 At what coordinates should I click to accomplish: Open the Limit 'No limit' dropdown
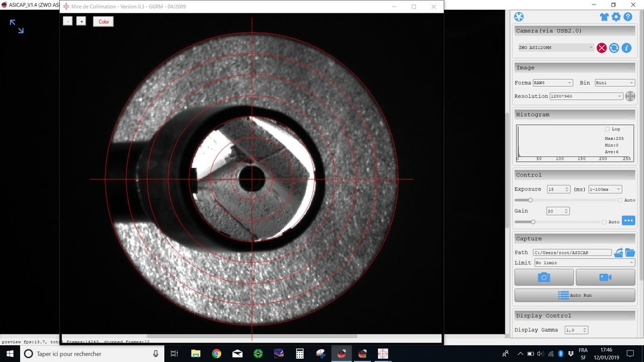[x=585, y=263]
